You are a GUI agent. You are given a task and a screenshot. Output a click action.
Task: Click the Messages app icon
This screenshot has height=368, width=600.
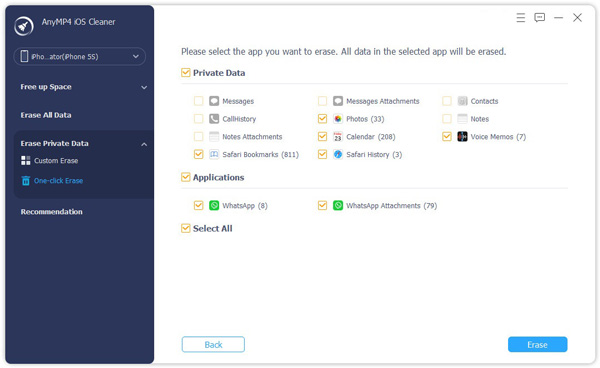(214, 101)
